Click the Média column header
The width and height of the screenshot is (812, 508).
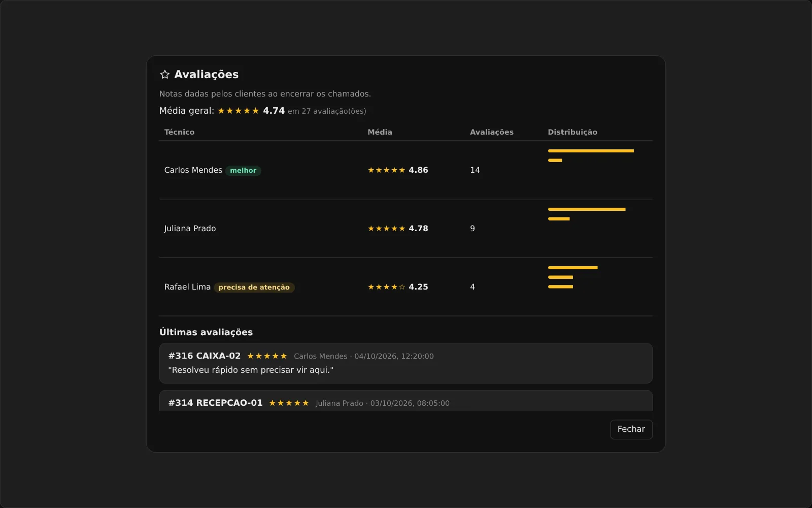(380, 132)
